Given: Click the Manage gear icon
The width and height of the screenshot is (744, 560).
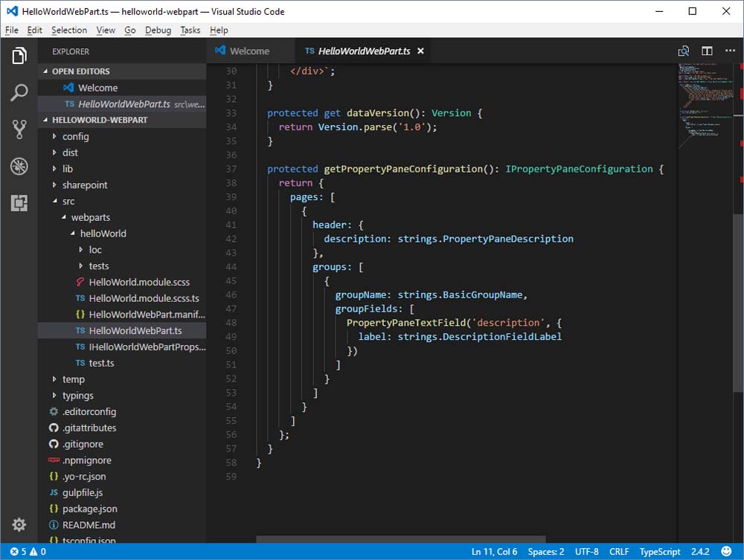Looking at the screenshot, I should click(x=19, y=524).
